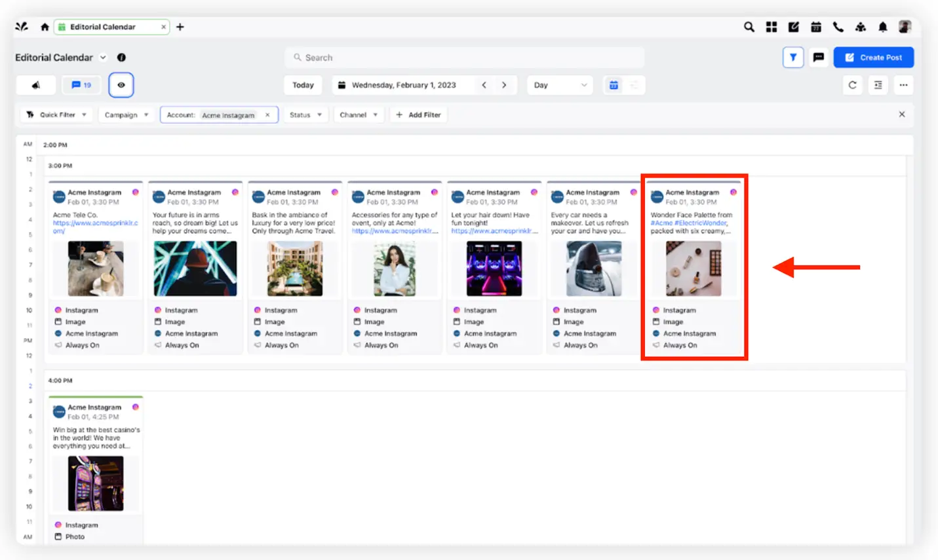Switch to the faded alternate view toggle

click(634, 85)
